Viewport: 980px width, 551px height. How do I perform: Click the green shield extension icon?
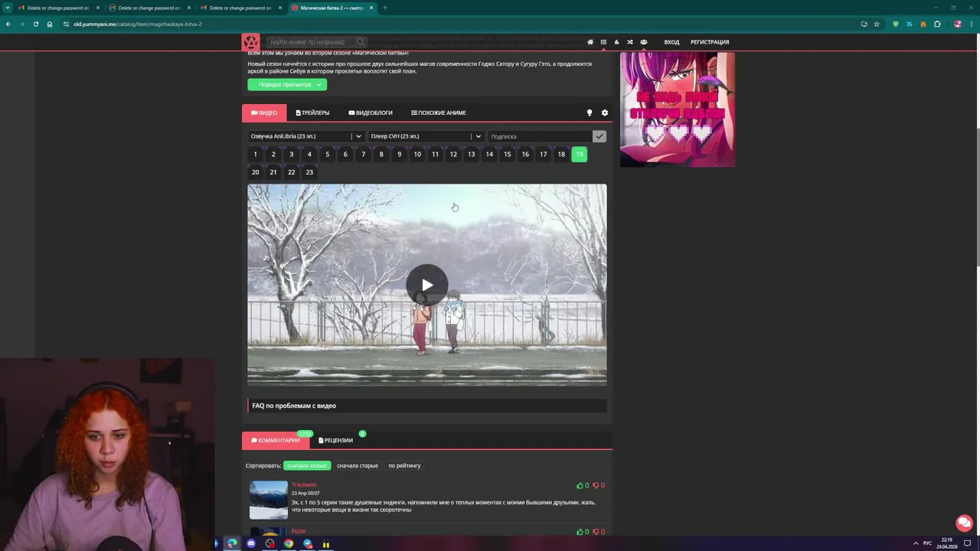click(x=895, y=24)
